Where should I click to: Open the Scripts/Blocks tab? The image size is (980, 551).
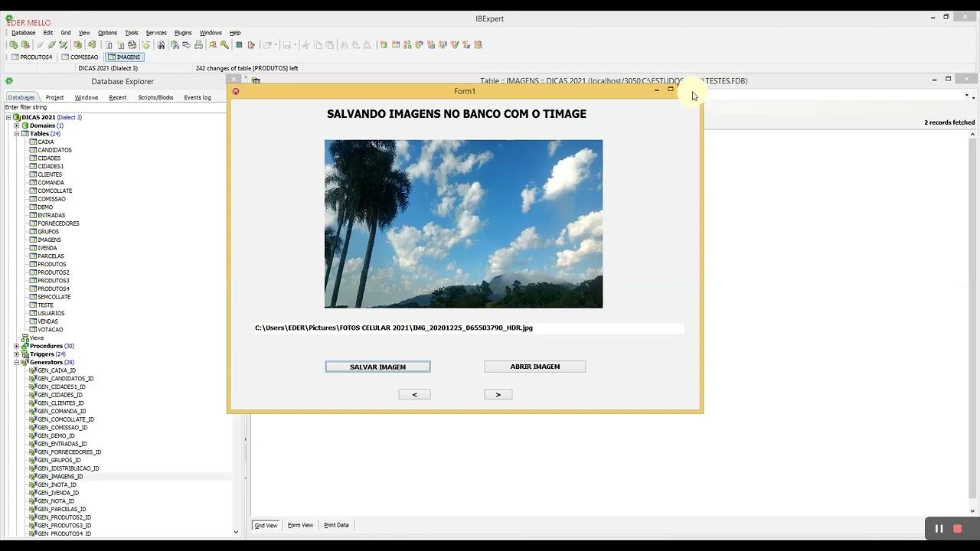pos(155,97)
